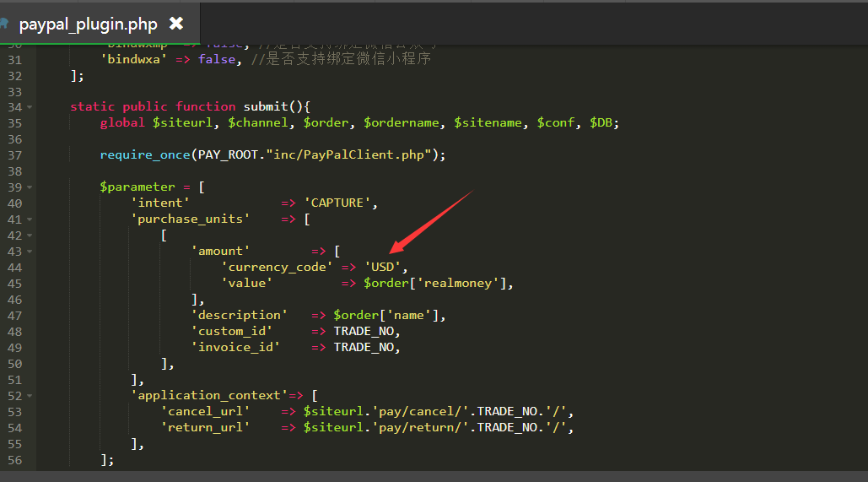
Task: Click the $order['realmoney'] value
Action: coord(435,283)
